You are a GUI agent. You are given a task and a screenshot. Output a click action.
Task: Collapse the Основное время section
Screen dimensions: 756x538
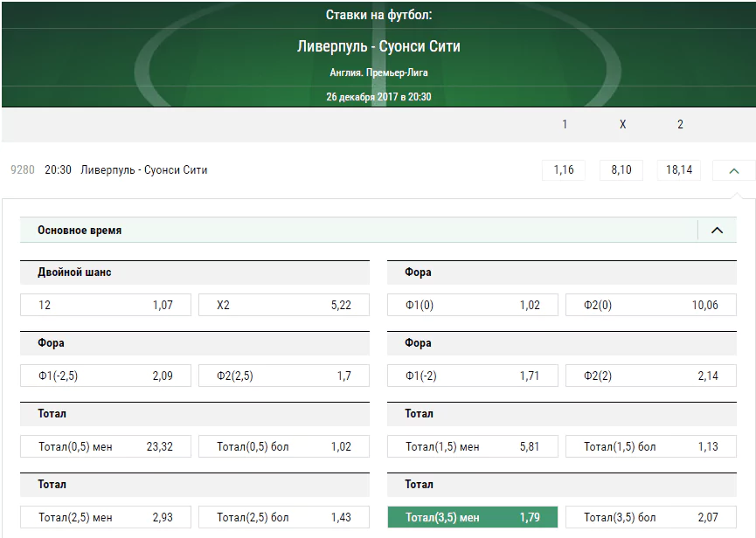pyautogui.click(x=717, y=231)
